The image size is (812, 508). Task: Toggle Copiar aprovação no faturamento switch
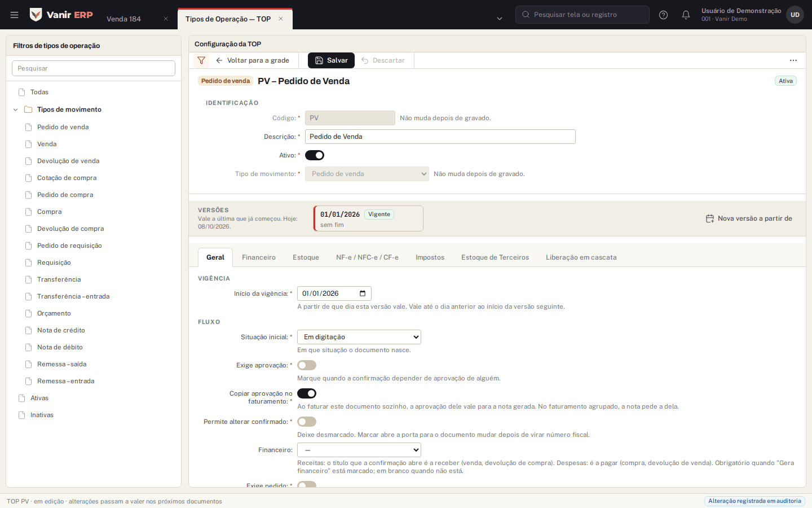click(x=307, y=393)
